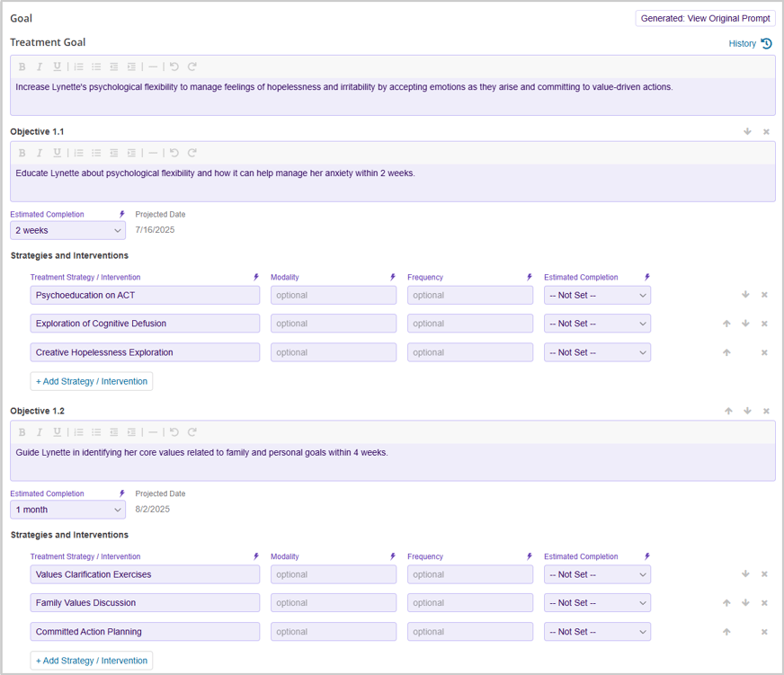
Task: Open Objective 1.2 Estimated Completion dropdown
Action: pos(68,510)
